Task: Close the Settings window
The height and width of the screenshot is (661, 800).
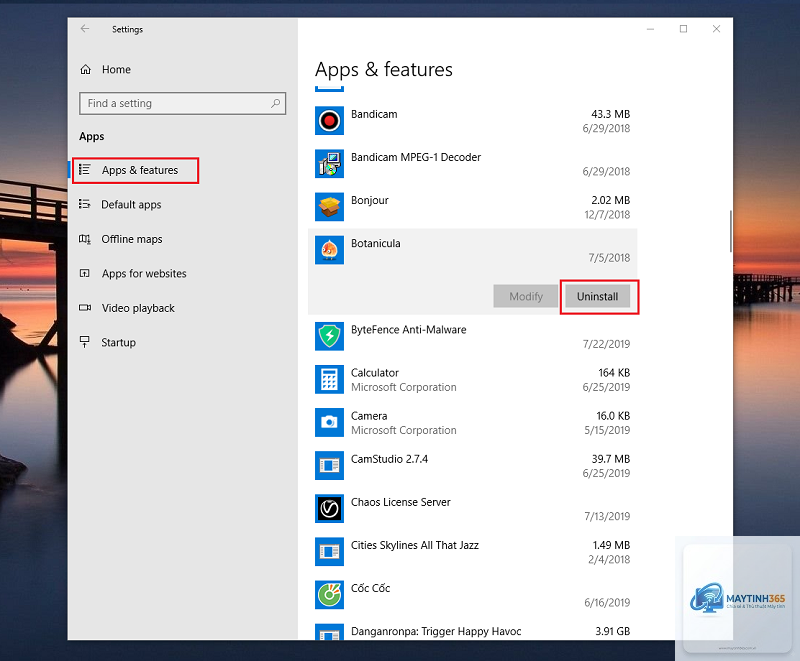Action: click(x=716, y=29)
